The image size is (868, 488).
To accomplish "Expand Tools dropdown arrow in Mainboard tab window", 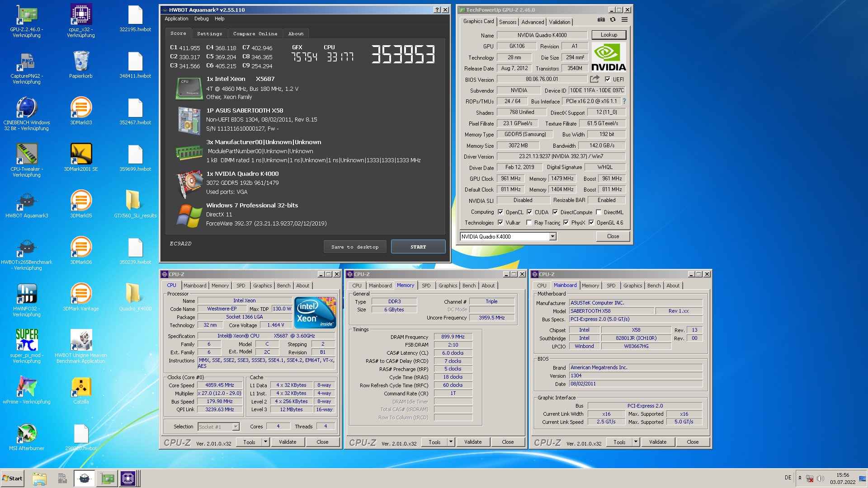I will 636,442.
